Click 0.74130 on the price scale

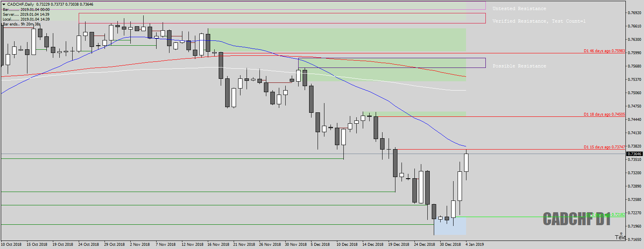point(634,133)
